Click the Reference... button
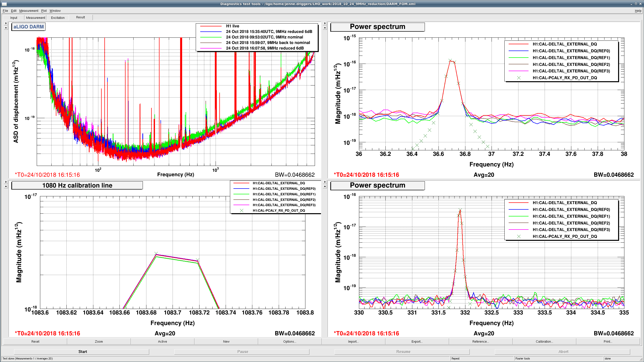Screen dimensions: 644x362 [480, 341]
